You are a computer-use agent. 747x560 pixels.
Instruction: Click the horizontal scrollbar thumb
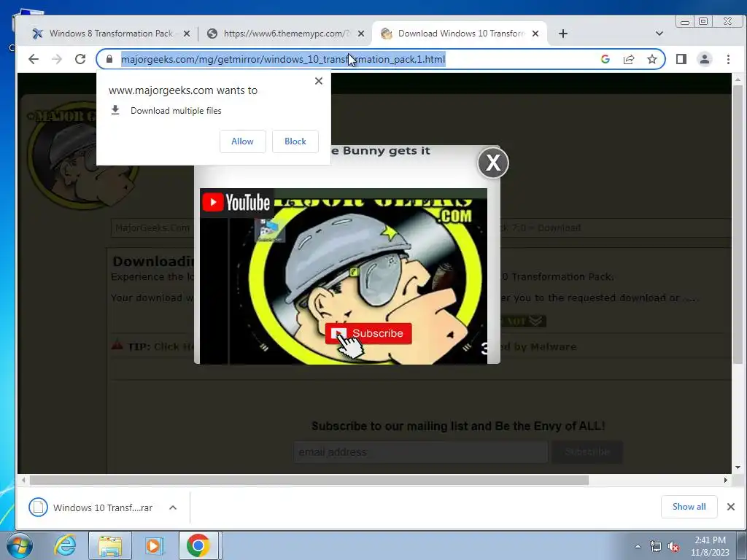pyautogui.click(x=309, y=480)
